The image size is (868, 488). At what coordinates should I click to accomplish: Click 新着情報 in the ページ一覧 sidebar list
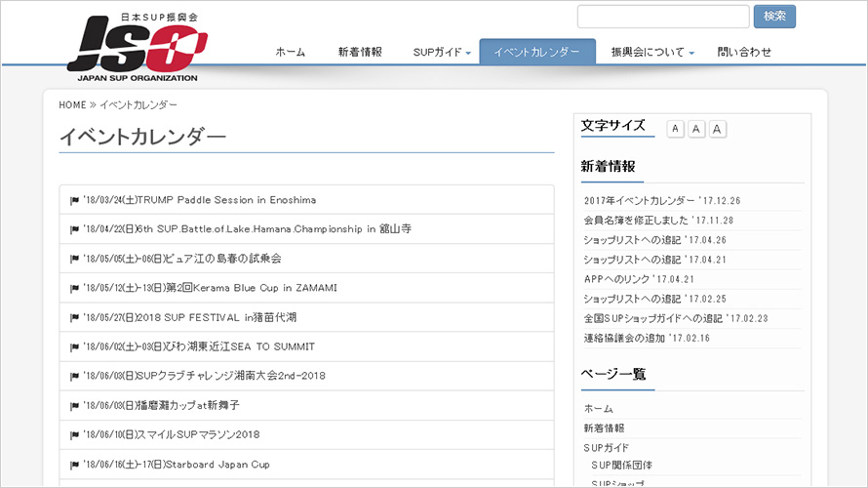tap(604, 428)
